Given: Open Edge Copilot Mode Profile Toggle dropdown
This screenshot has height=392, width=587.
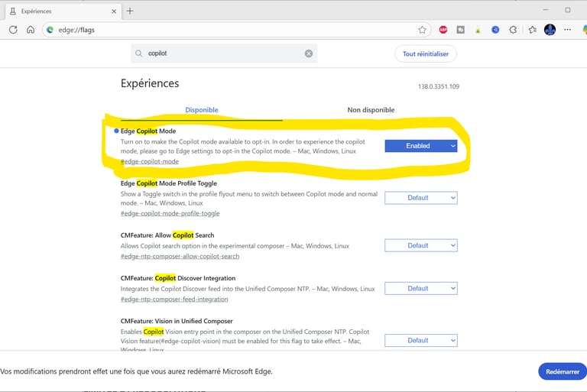Looking at the screenshot, I should pos(421,198).
